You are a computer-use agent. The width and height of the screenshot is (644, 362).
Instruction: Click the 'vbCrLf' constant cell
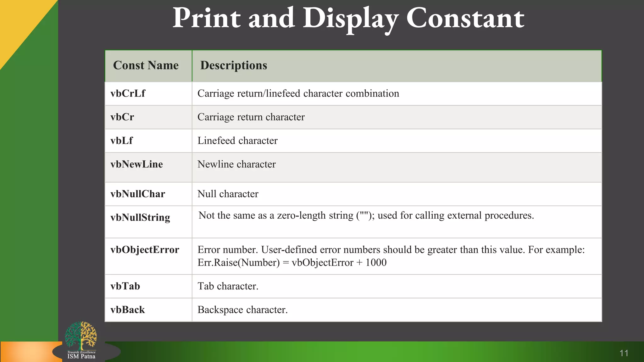click(148, 94)
